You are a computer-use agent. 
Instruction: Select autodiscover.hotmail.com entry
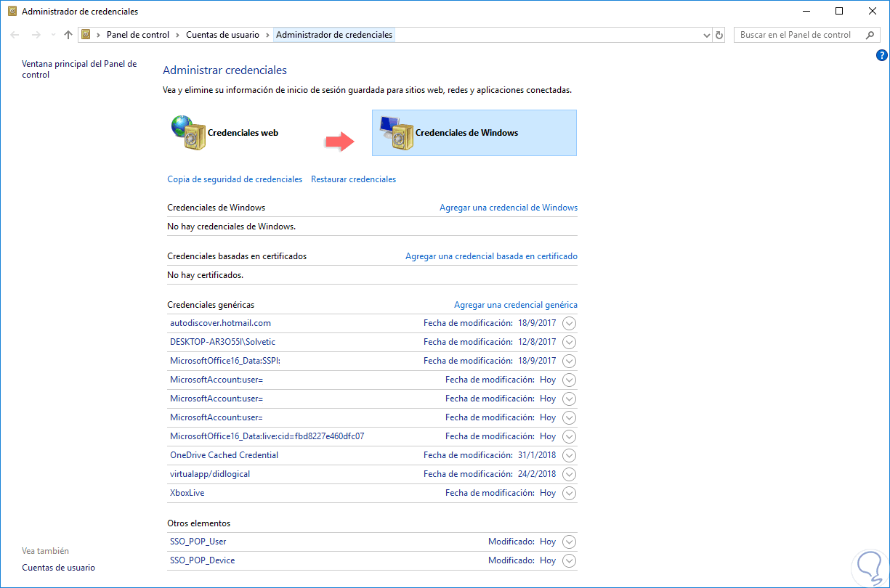coord(221,323)
